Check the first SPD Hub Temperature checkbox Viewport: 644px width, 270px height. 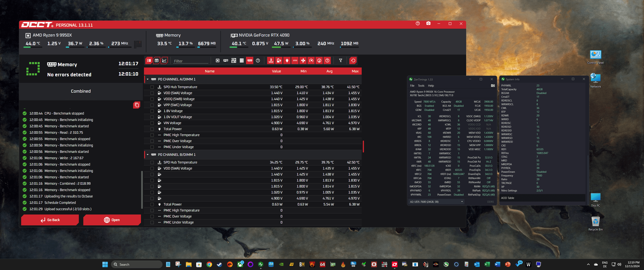click(152, 87)
